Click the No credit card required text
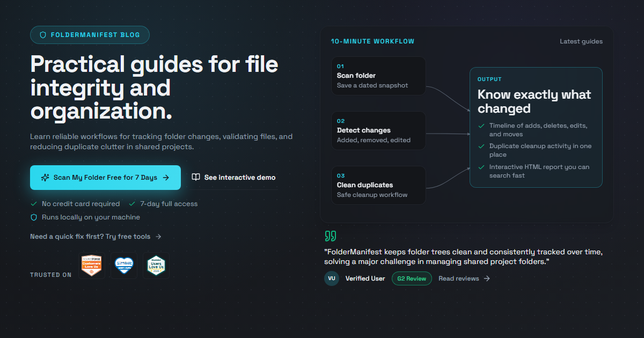 80,204
